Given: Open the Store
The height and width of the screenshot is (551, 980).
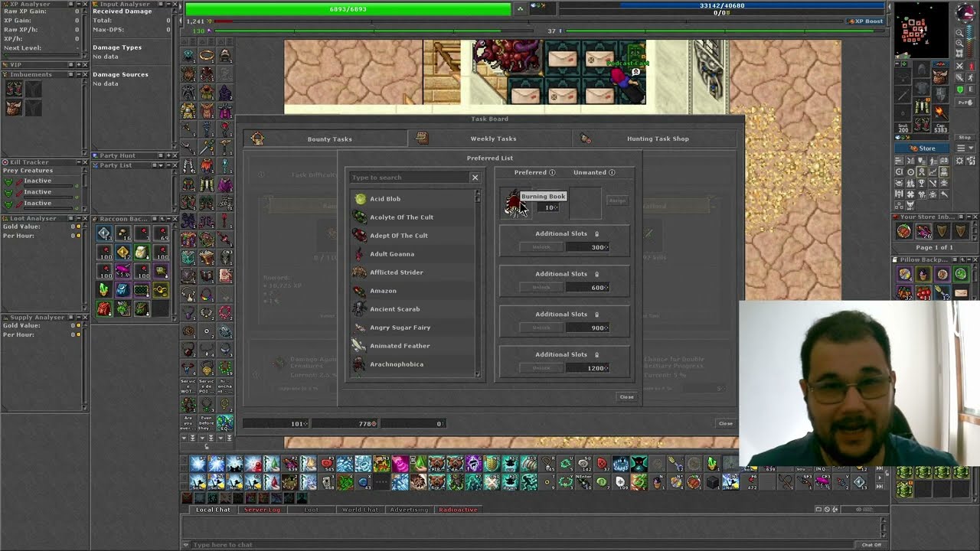Looking at the screenshot, I should [x=923, y=148].
